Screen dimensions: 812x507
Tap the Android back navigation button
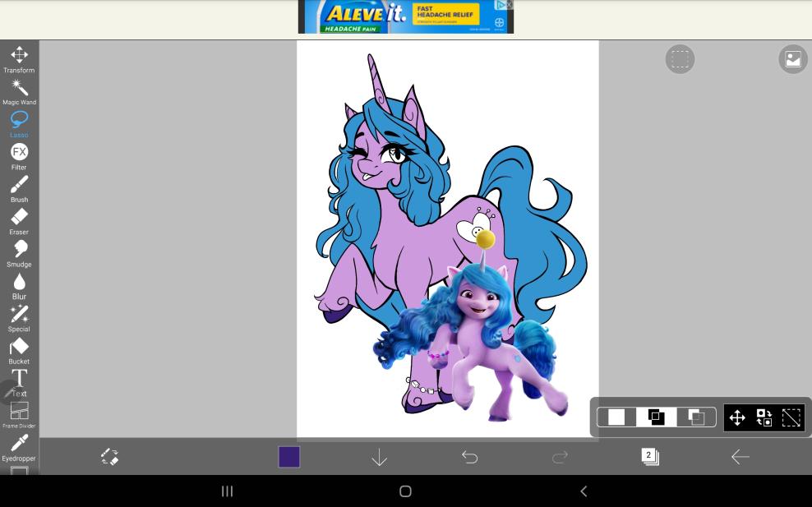(x=584, y=491)
